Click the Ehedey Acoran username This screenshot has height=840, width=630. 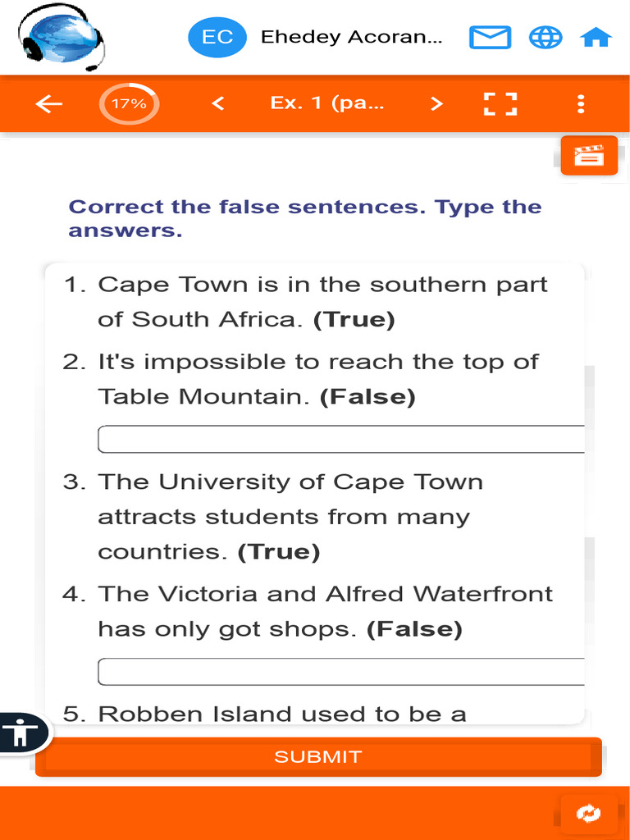(x=351, y=37)
